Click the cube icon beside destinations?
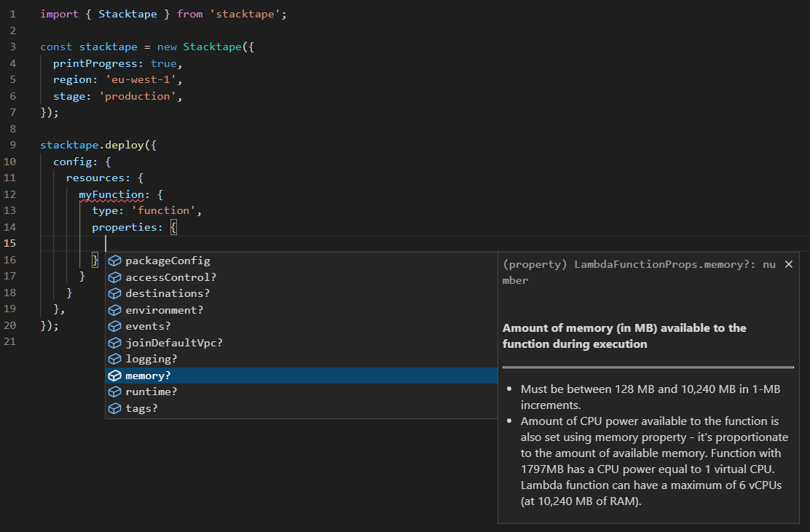This screenshot has width=810, height=532. pyautogui.click(x=114, y=293)
